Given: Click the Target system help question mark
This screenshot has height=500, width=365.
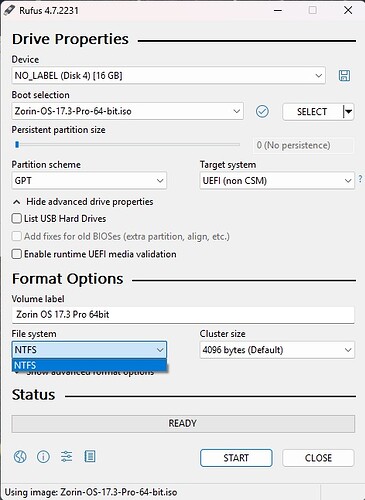Looking at the screenshot, I should click(x=360, y=179).
